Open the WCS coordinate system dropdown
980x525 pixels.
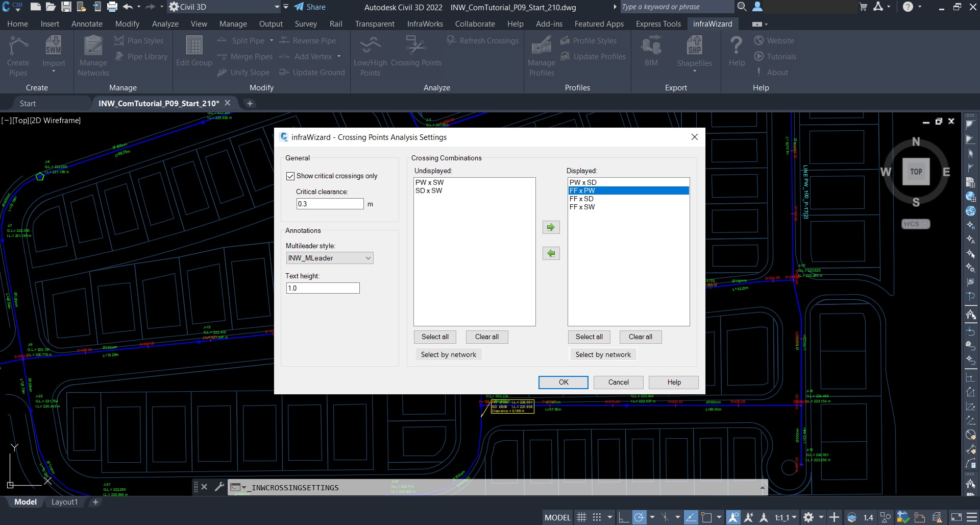tap(916, 224)
